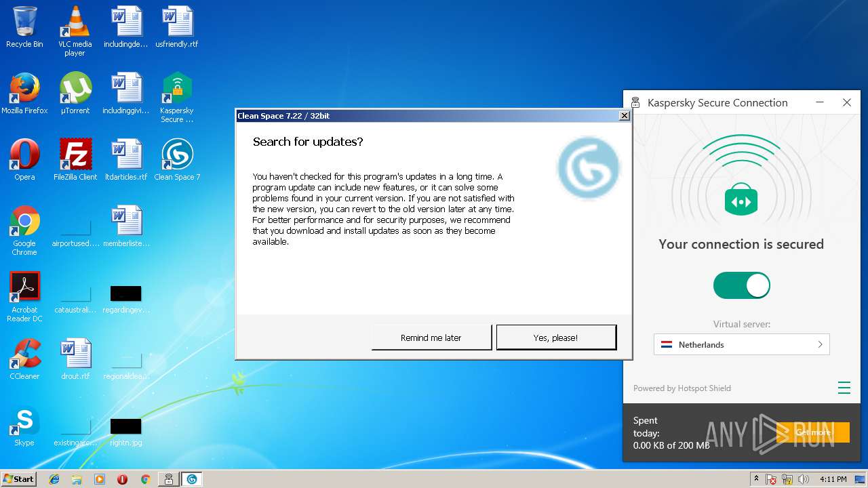This screenshot has height=488, width=868.
Task: Open Windows Media Player taskbar icon
Action: pyautogui.click(x=100, y=479)
